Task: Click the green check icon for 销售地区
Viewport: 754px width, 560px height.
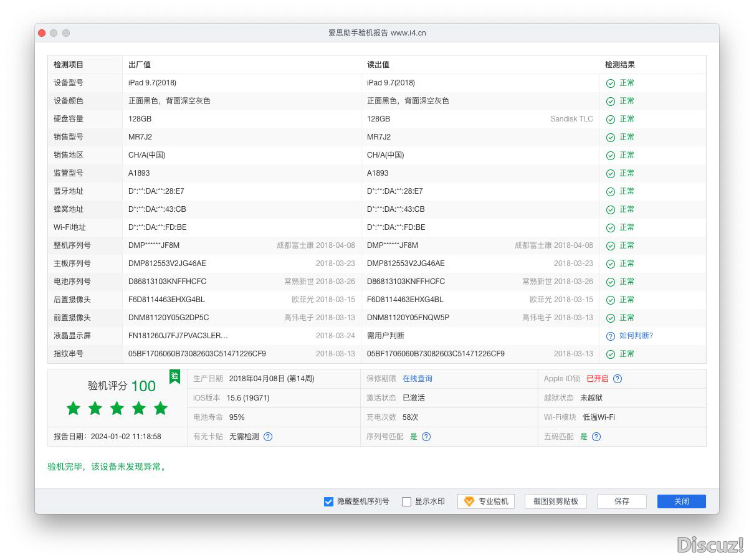Action: click(611, 155)
